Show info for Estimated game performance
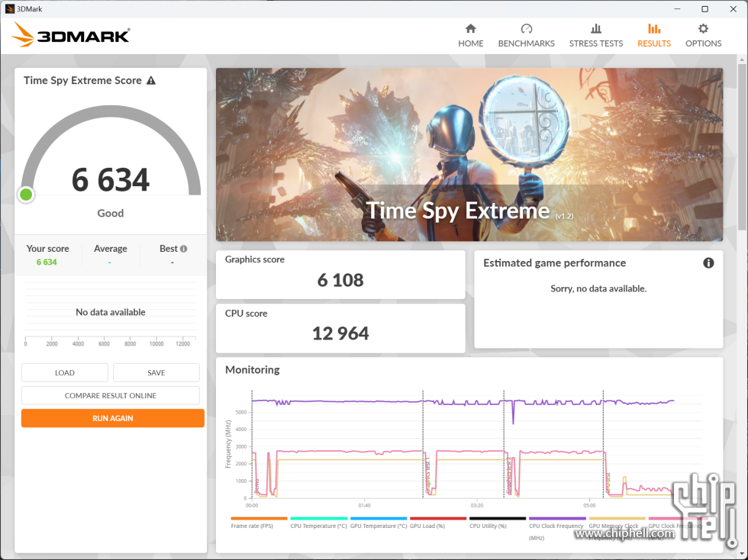Screen dimensions: 748x560 click(x=708, y=262)
